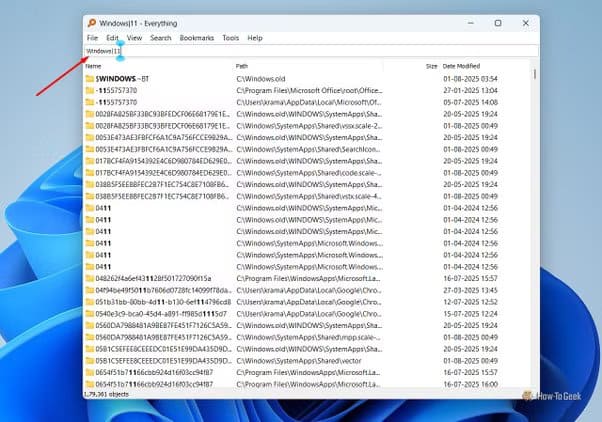Click folder icon of 0560DA798848 row in Windows.old

click(x=90, y=325)
